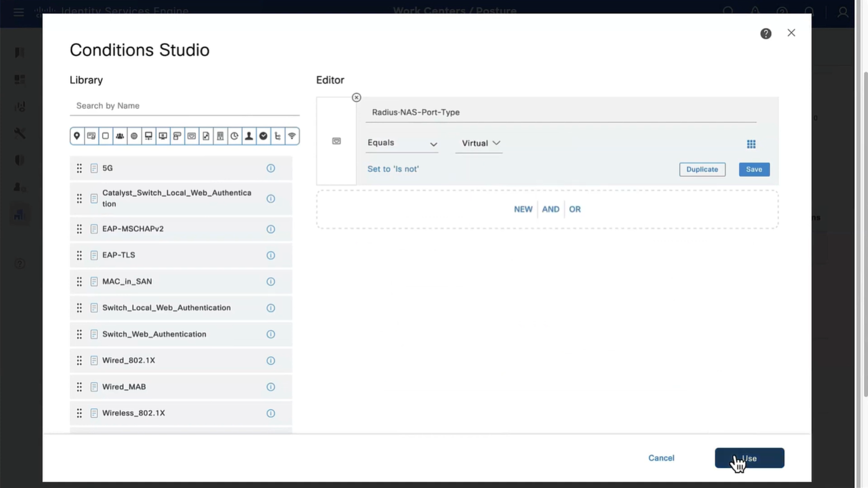Click the checkmark posture filter icon
Image resolution: width=868 pixels, height=488 pixels.
click(x=263, y=136)
